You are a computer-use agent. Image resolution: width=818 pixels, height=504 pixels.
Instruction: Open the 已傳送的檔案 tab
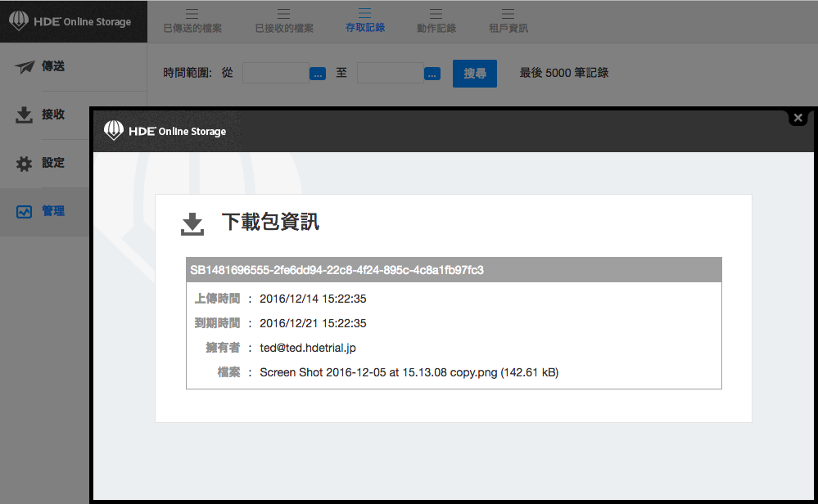point(192,21)
